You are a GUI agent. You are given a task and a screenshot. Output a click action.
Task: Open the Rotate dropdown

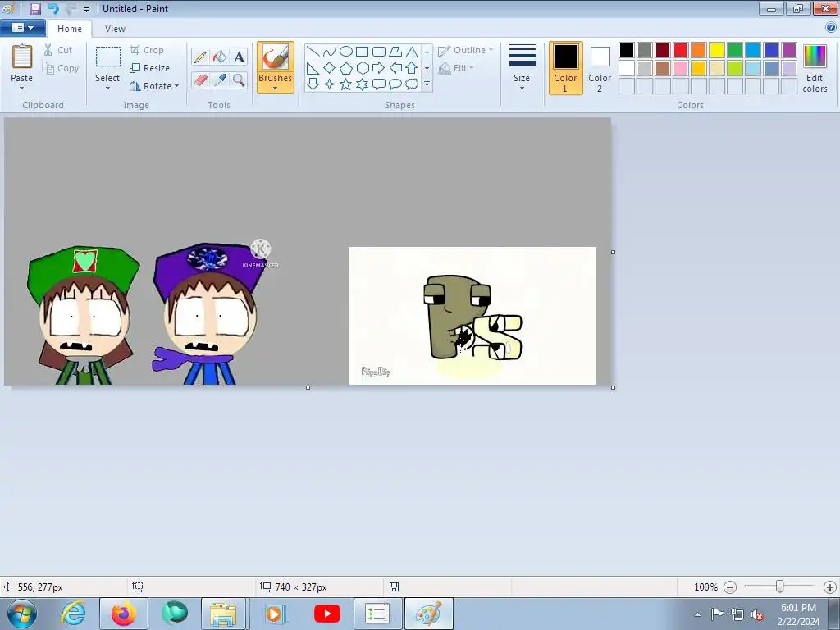point(154,85)
